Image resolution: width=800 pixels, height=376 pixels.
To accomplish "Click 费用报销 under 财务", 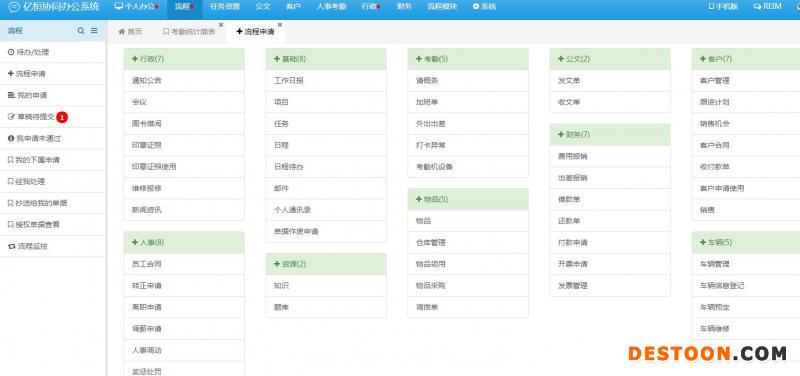I will click(x=610, y=157).
